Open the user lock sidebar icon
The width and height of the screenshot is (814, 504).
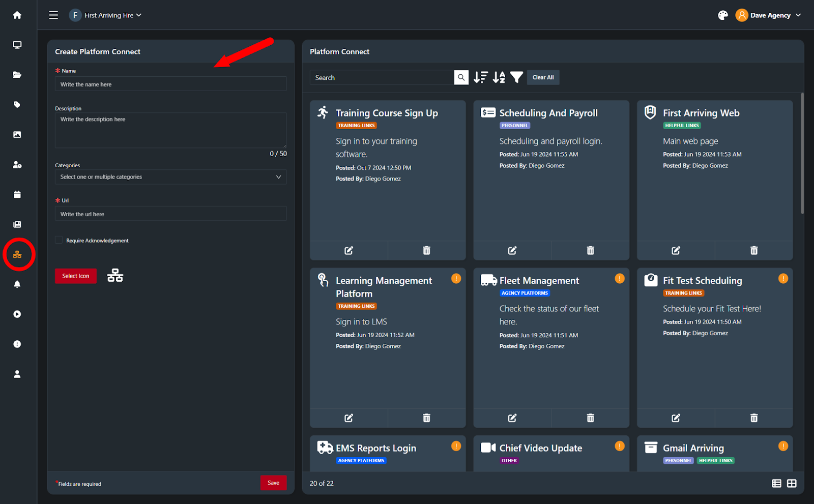(x=17, y=165)
